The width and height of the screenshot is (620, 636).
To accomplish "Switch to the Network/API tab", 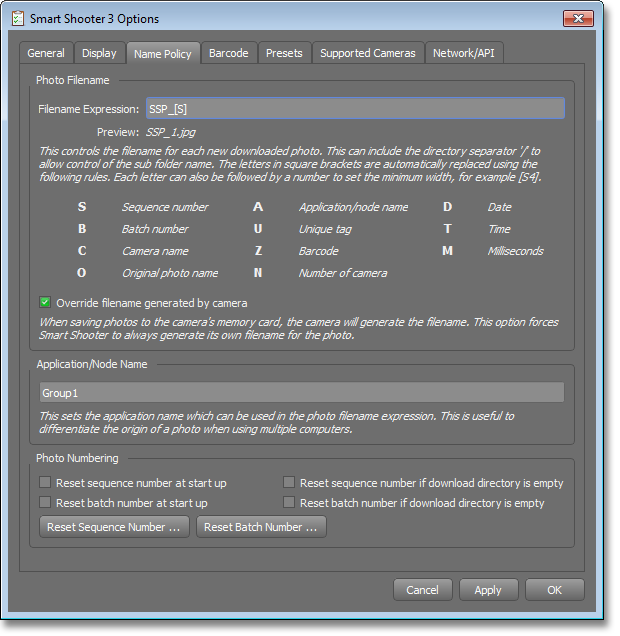I will coord(462,53).
